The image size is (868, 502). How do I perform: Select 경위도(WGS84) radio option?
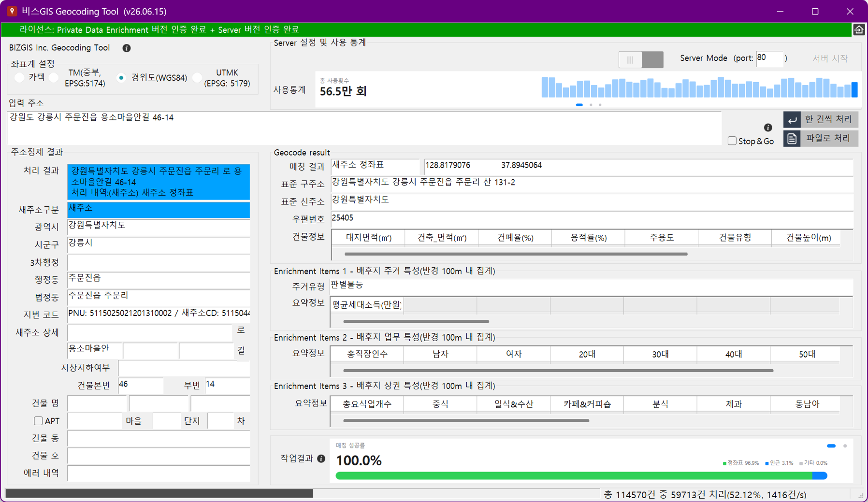click(121, 77)
